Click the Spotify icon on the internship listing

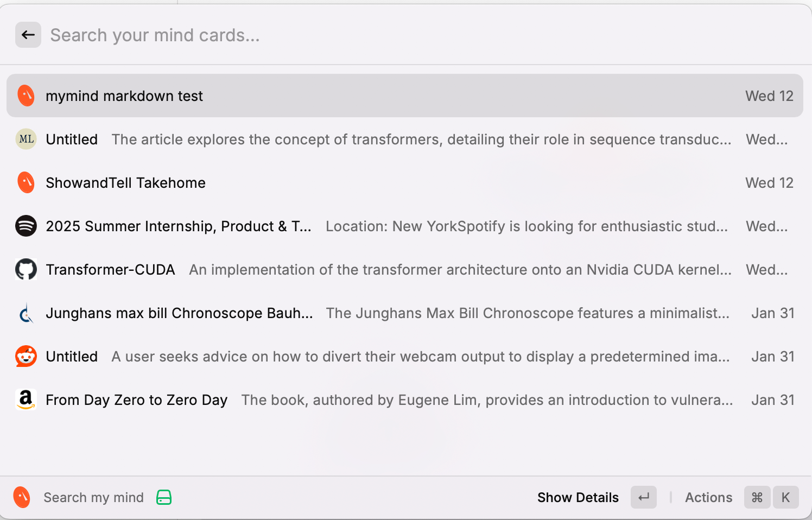pyautogui.click(x=26, y=226)
